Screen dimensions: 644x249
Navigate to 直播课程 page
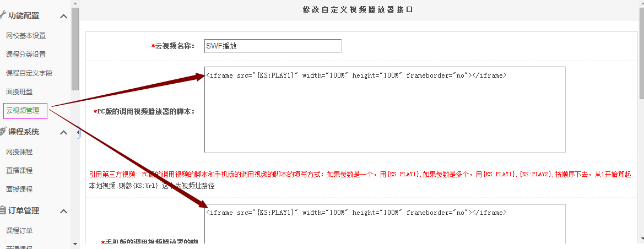pos(19,171)
